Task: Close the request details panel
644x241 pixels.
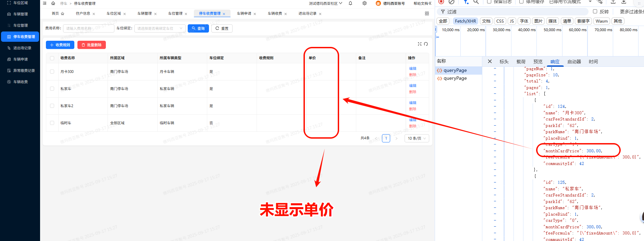Action: [x=490, y=61]
